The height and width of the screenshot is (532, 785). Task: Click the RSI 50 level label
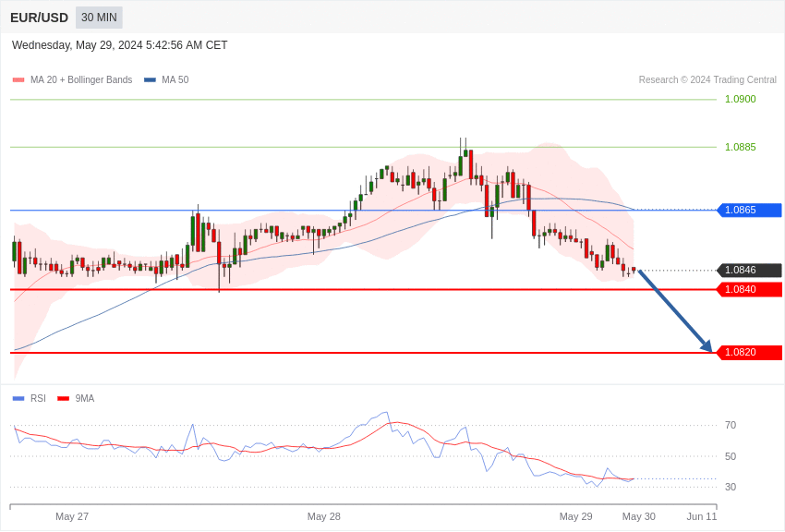pyautogui.click(x=731, y=456)
